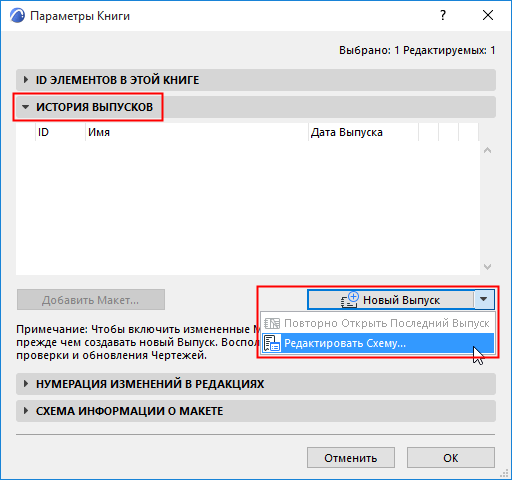Select Повторно Открыть Последний Выпуск menu item
Screen dimensions: 512x480
click(378, 323)
